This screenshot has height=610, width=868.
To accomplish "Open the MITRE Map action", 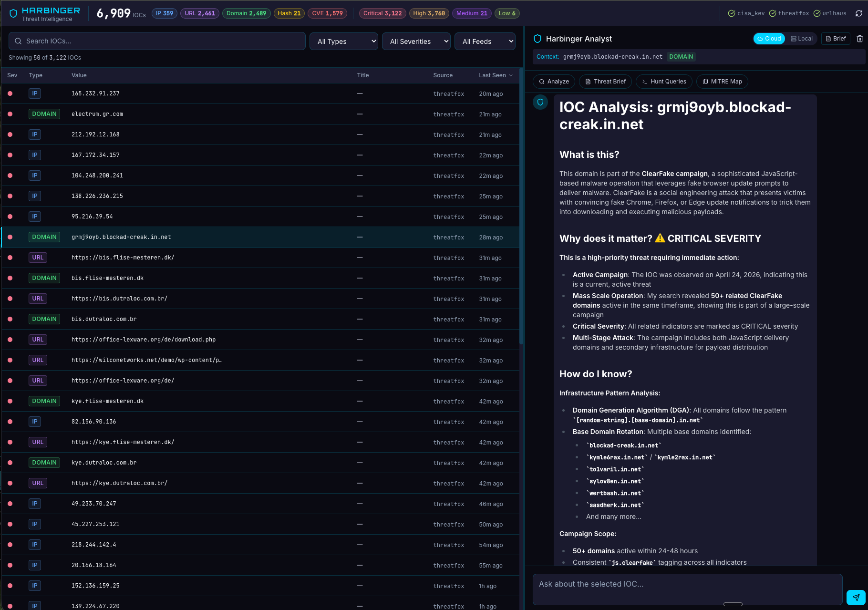I will coord(722,82).
